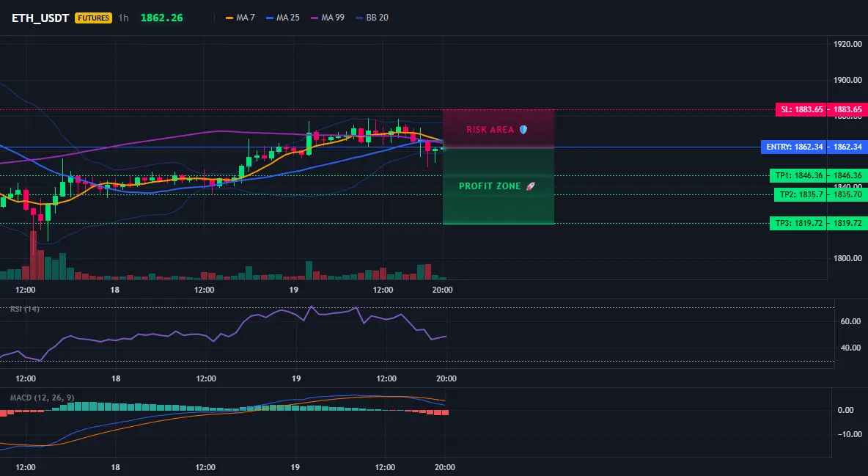Toggle the BB 20 legend indicator
The height and width of the screenshot is (476, 868).
coord(372,18)
